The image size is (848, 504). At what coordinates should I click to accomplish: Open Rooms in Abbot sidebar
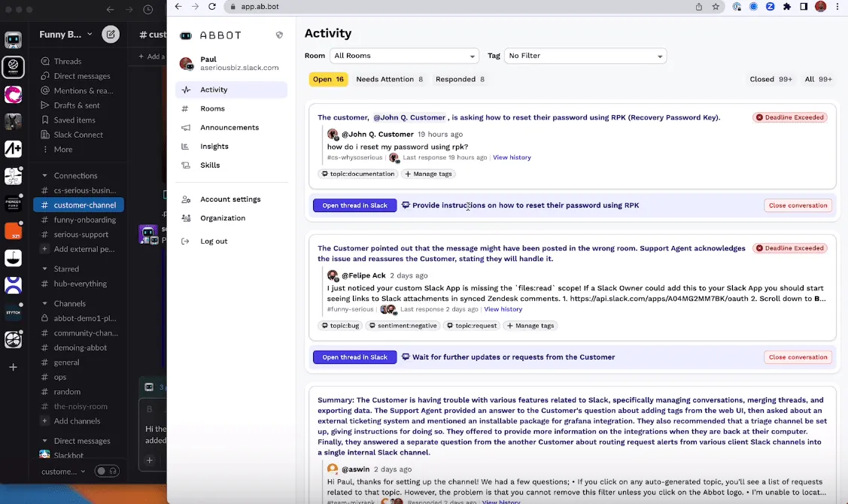pyautogui.click(x=231, y=108)
